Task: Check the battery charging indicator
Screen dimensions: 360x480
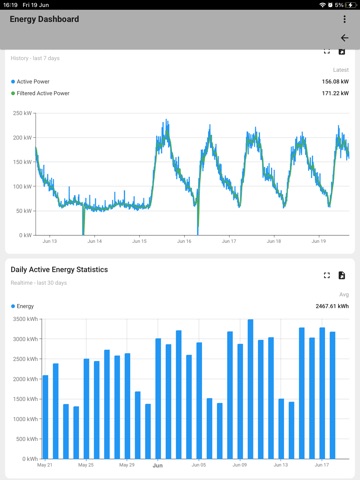Action: pos(351,5)
